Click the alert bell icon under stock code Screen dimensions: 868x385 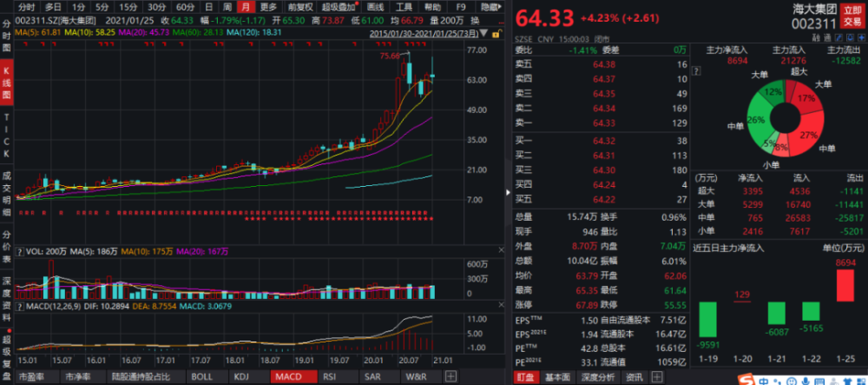pyautogui.click(x=850, y=37)
